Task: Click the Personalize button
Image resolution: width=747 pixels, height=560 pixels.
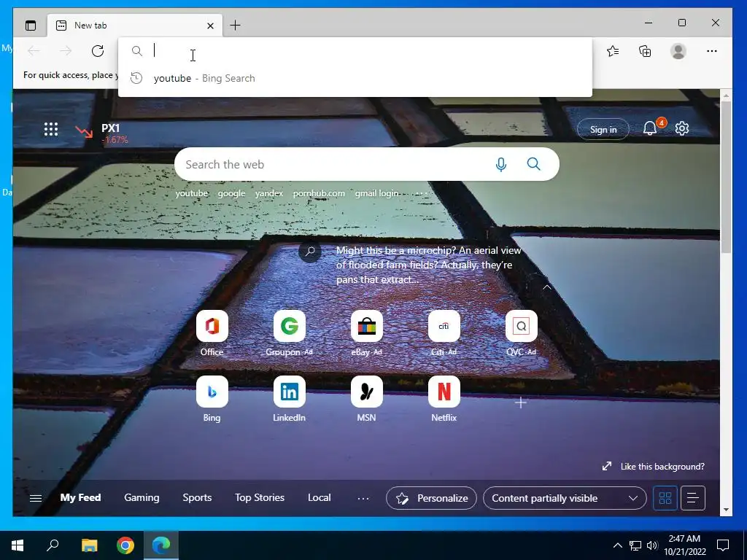Action: pyautogui.click(x=431, y=498)
